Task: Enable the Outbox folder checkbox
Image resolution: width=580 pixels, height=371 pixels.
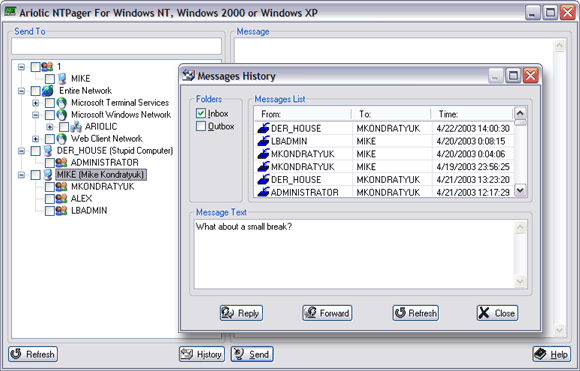Action: (x=201, y=126)
